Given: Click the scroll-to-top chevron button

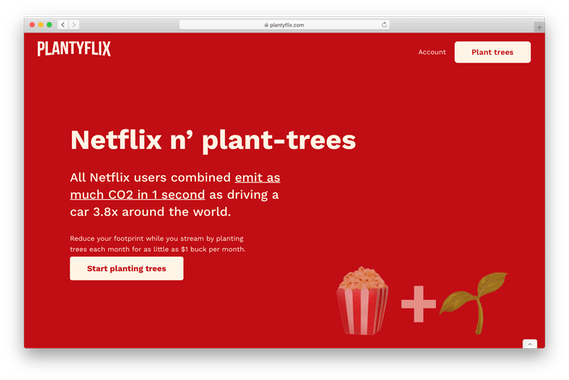Looking at the screenshot, I should click(x=530, y=344).
